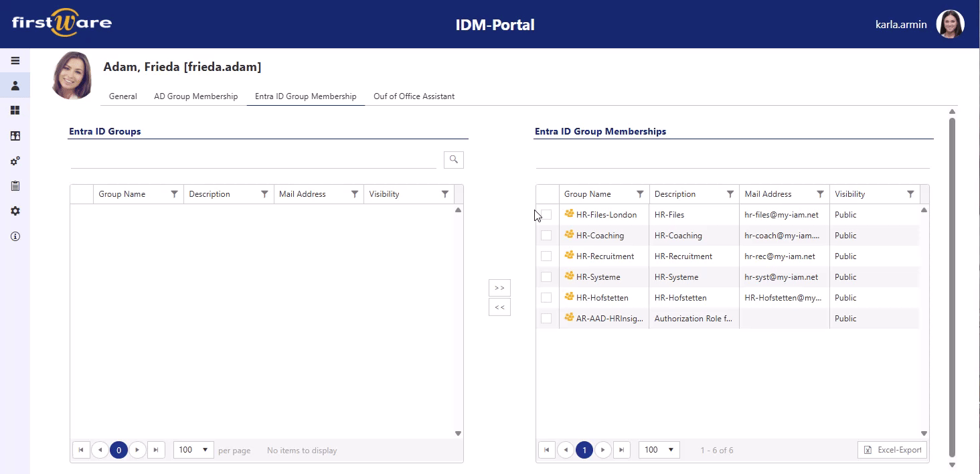Viewport: 980px width, 474px height.
Task: Click the organization panel icon in the sidebar
Action: [15, 135]
